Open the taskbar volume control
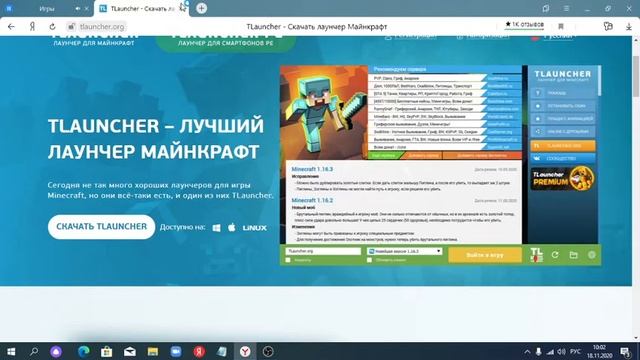 point(562,352)
